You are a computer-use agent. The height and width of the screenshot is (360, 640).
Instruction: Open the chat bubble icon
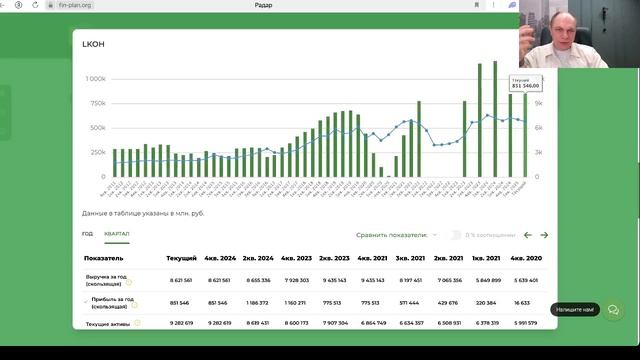click(613, 310)
